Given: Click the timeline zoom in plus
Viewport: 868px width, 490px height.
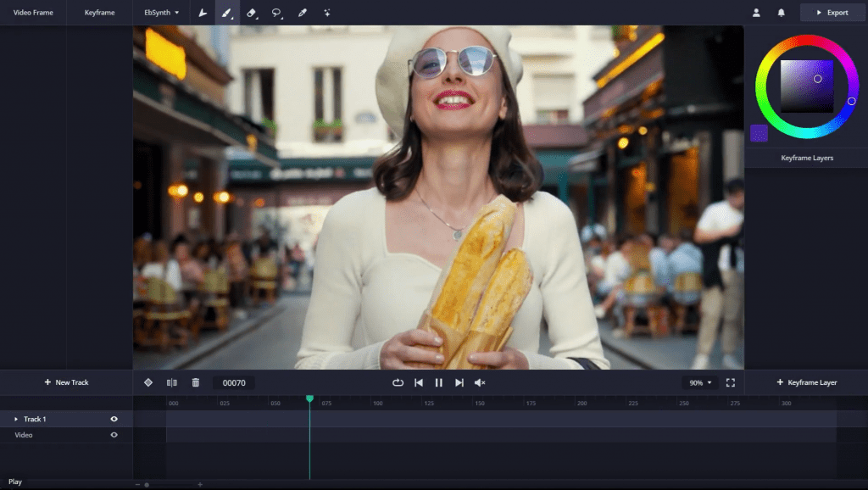Looking at the screenshot, I should tap(200, 484).
